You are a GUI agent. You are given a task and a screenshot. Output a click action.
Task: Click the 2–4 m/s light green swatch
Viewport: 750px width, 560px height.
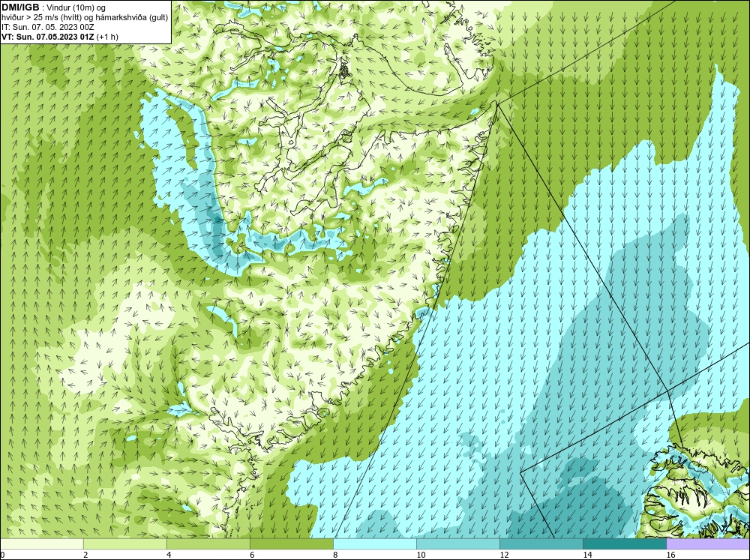pos(124,544)
